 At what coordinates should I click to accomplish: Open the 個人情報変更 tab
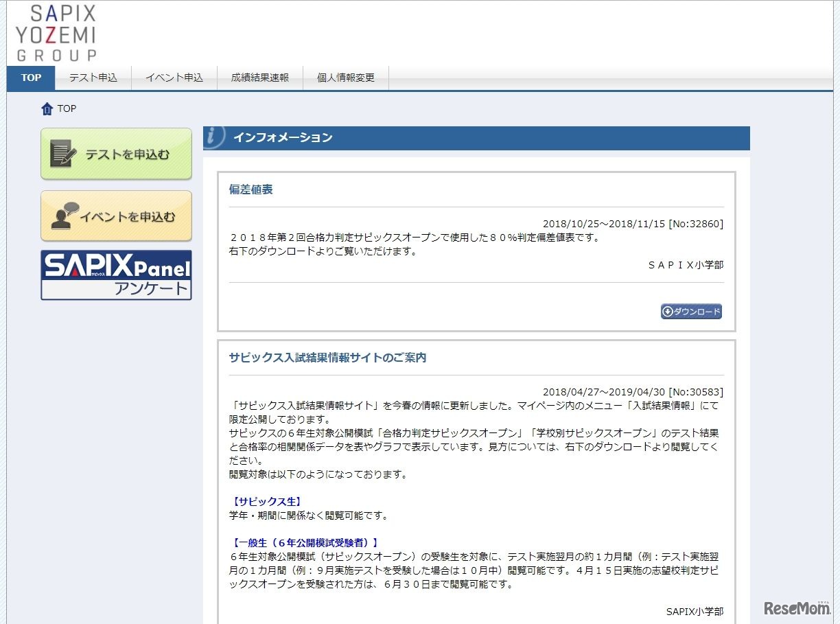pos(345,78)
